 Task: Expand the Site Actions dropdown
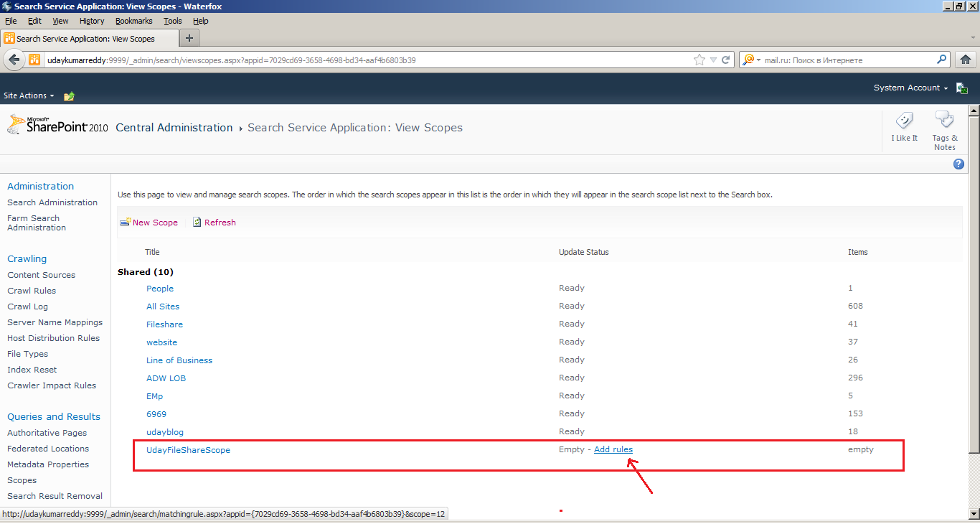(29, 95)
